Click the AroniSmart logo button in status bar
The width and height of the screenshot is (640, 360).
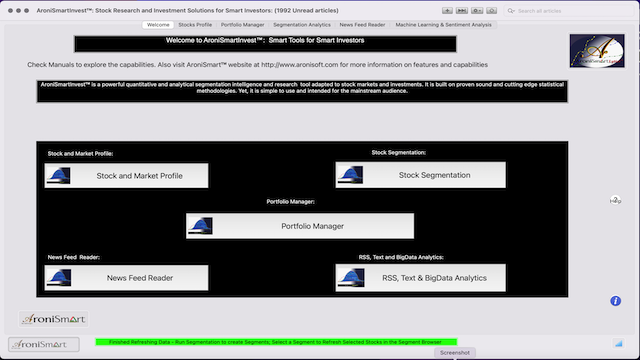coord(44,344)
